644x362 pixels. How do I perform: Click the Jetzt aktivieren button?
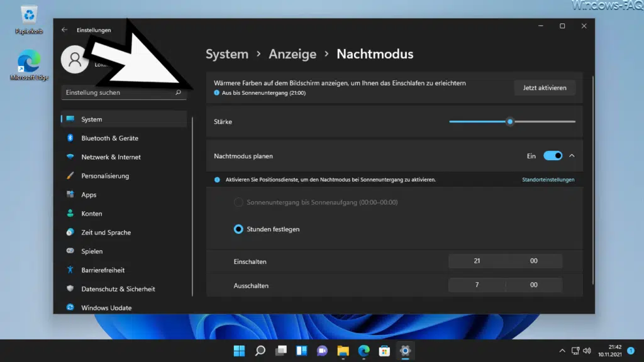point(545,87)
